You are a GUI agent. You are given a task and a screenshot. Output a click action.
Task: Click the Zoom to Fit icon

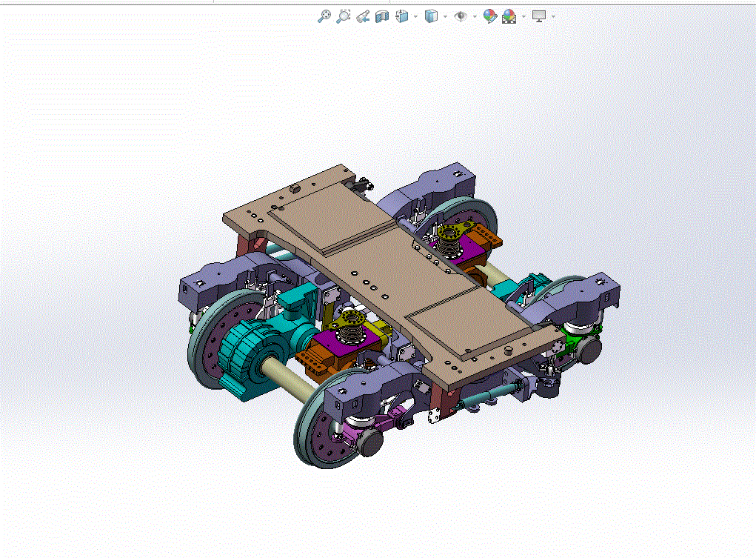[324, 16]
